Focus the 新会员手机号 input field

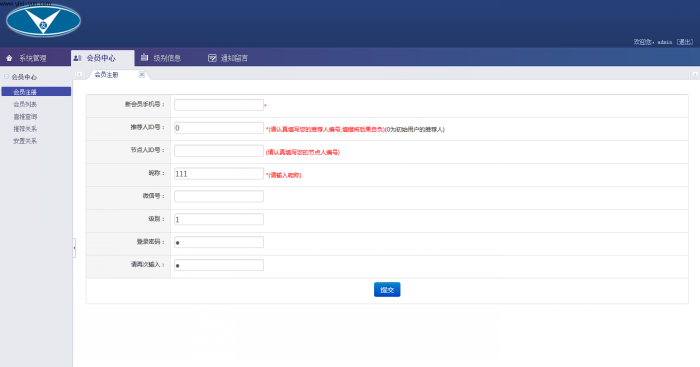pyautogui.click(x=219, y=105)
